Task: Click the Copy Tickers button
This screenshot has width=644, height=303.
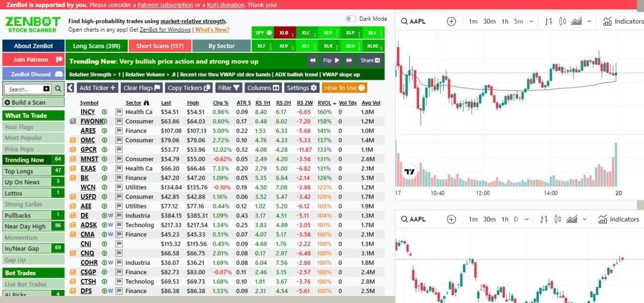Action: click(x=189, y=87)
